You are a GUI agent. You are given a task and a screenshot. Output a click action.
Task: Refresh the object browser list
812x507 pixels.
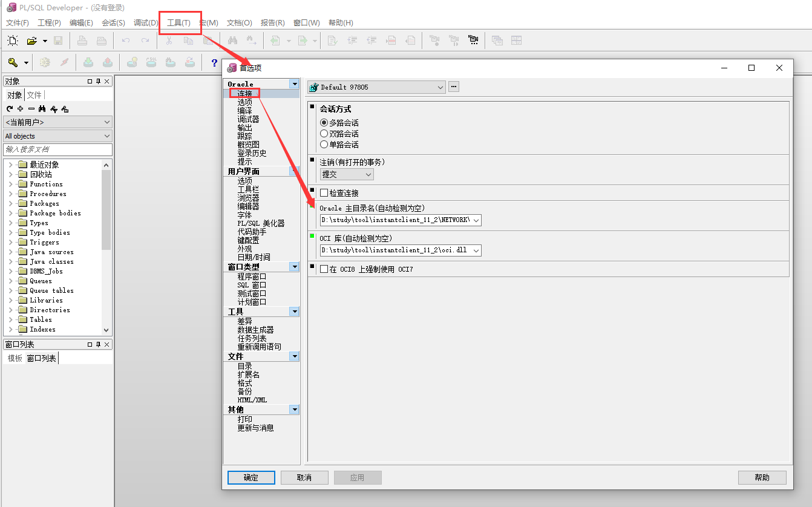pyautogui.click(x=10, y=109)
